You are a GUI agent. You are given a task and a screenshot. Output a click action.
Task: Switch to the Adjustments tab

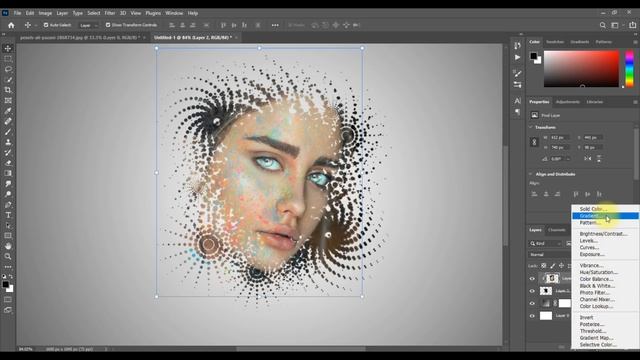click(x=567, y=102)
